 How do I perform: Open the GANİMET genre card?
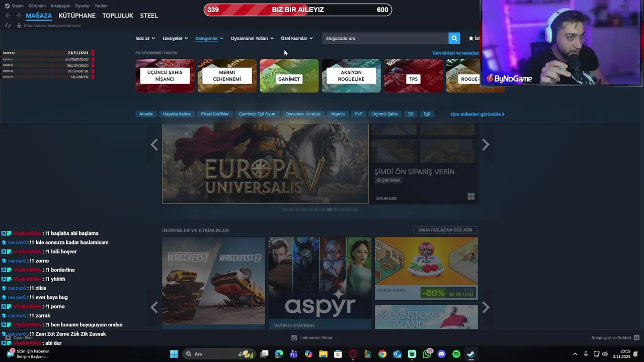[x=289, y=76]
